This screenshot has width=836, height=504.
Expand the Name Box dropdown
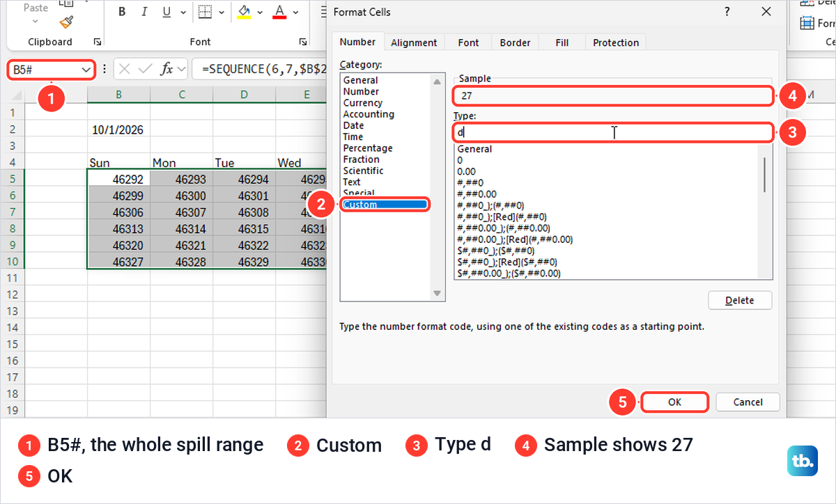point(87,70)
